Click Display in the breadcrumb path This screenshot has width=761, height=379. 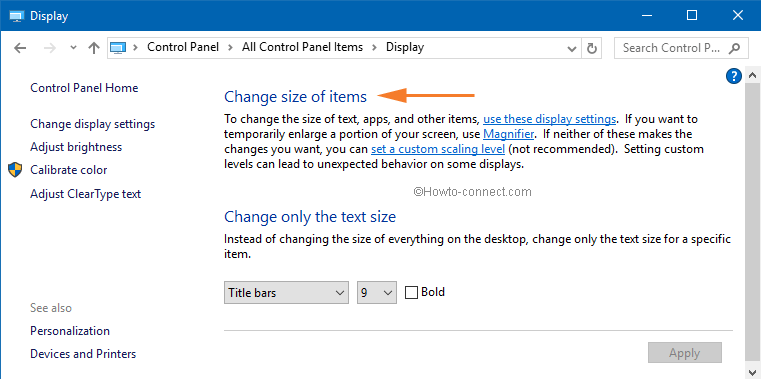pos(405,47)
